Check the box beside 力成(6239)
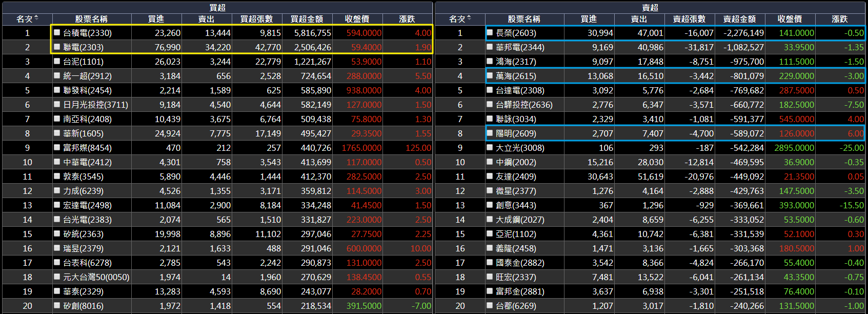The width and height of the screenshot is (868, 314). pos(57,190)
